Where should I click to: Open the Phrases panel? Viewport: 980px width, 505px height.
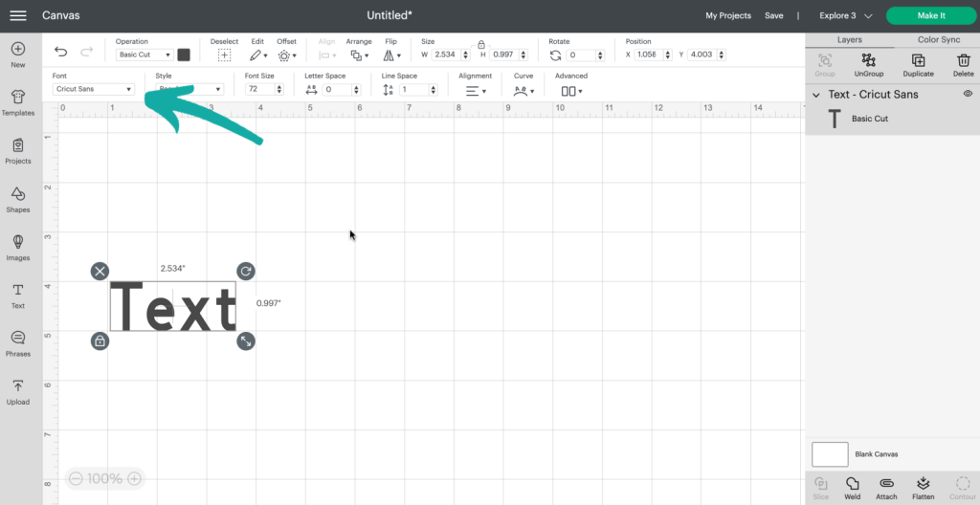pos(18,344)
